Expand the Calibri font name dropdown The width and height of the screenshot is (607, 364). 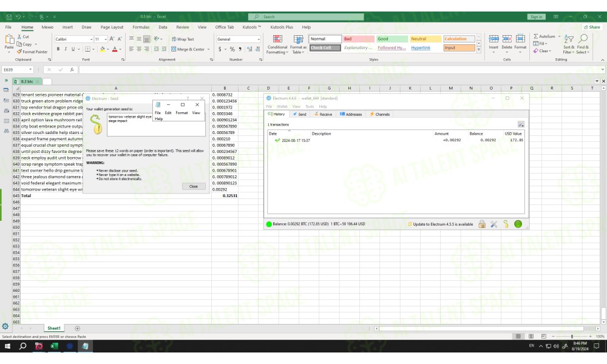(x=91, y=39)
